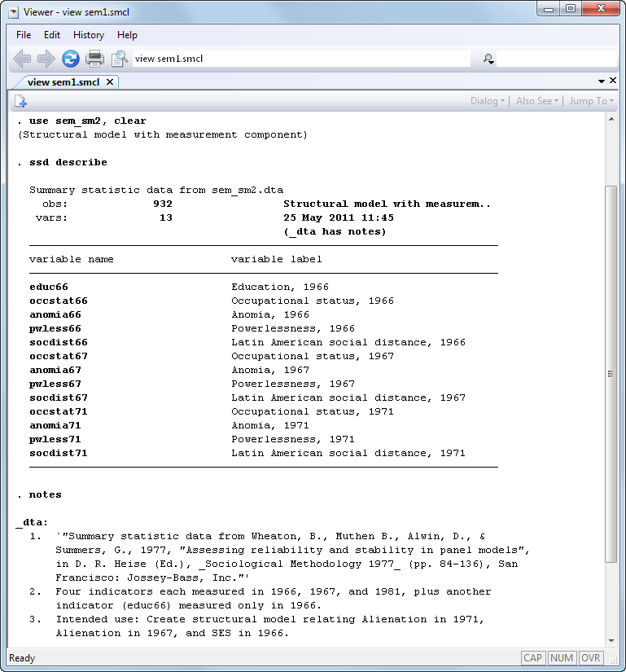
Task: Click the '. notes' command line
Action: (39, 494)
